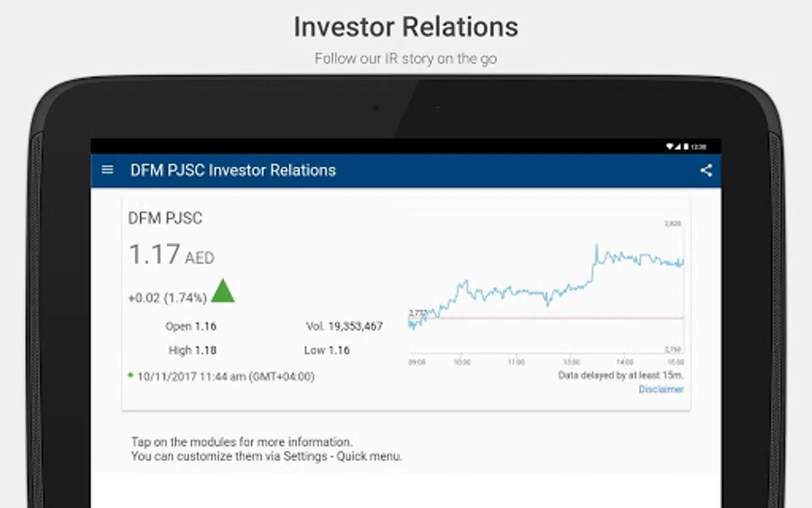Screen dimensions: 812x508
Task: Tap the cellular signal icon in status bar
Action: (x=678, y=147)
